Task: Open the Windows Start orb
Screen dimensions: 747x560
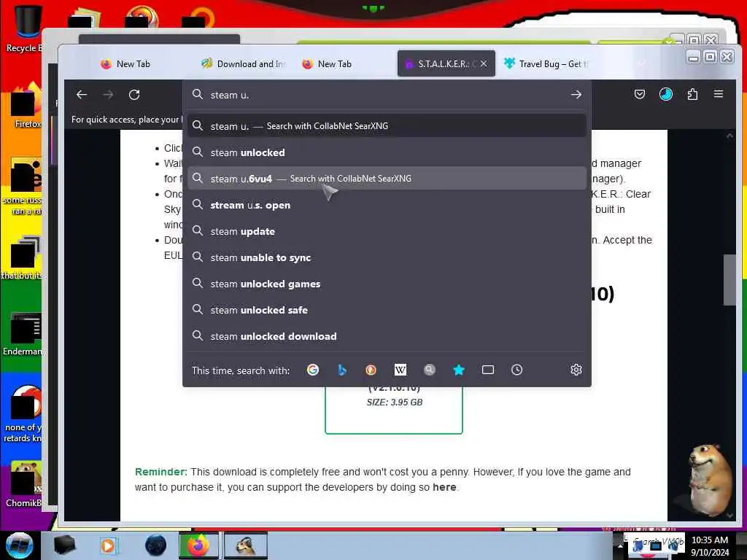Action: tap(19, 545)
